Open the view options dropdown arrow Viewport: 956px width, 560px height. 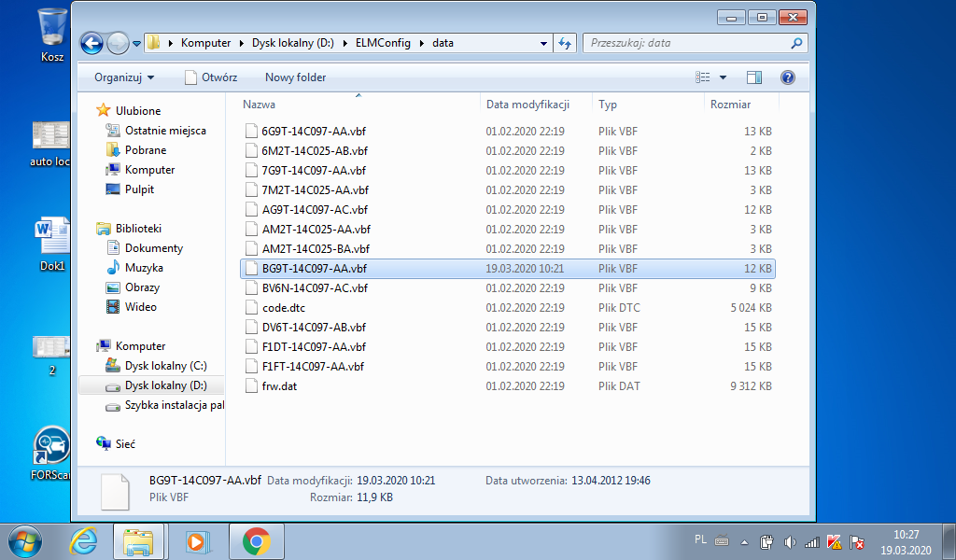click(x=724, y=77)
